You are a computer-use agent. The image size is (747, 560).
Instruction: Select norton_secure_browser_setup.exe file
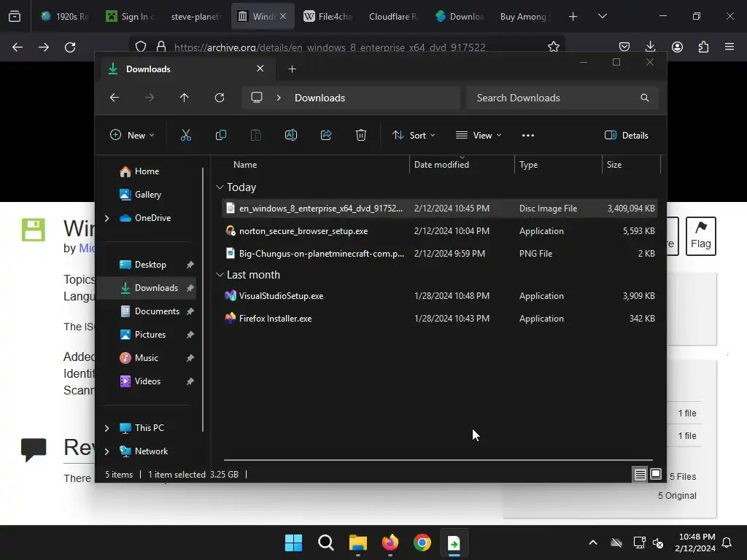coord(440,231)
